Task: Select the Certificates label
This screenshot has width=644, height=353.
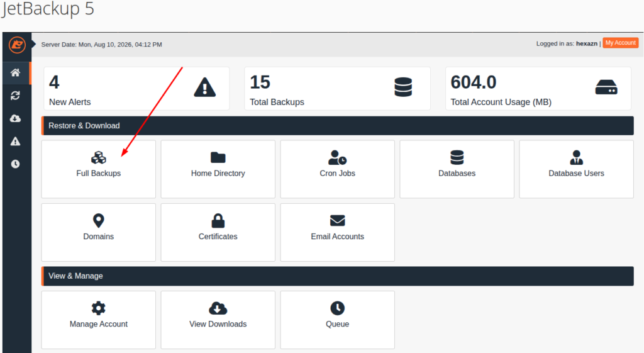Action: (x=218, y=237)
